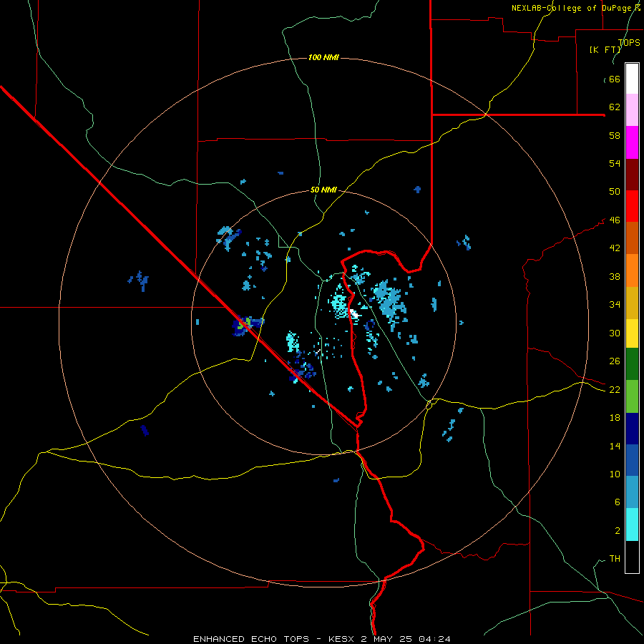
Task: Click the 'TH' threshold label
Action: (x=615, y=559)
